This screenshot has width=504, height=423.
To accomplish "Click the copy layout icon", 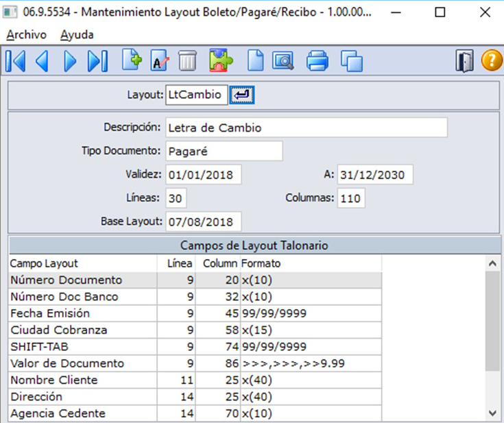I will pos(352,61).
